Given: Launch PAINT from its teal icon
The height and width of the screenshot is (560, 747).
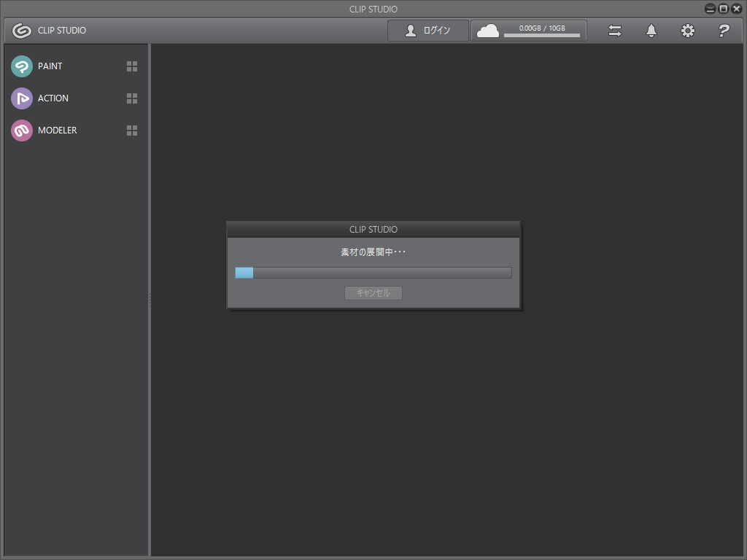Looking at the screenshot, I should click(x=22, y=66).
